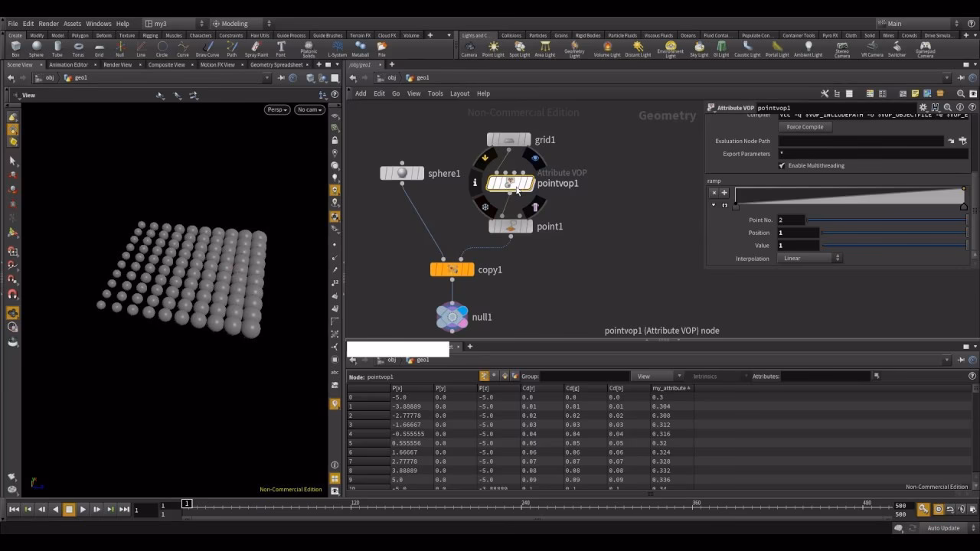Select the Torus shelf tool
The width and height of the screenshot is (980, 551).
(78, 49)
